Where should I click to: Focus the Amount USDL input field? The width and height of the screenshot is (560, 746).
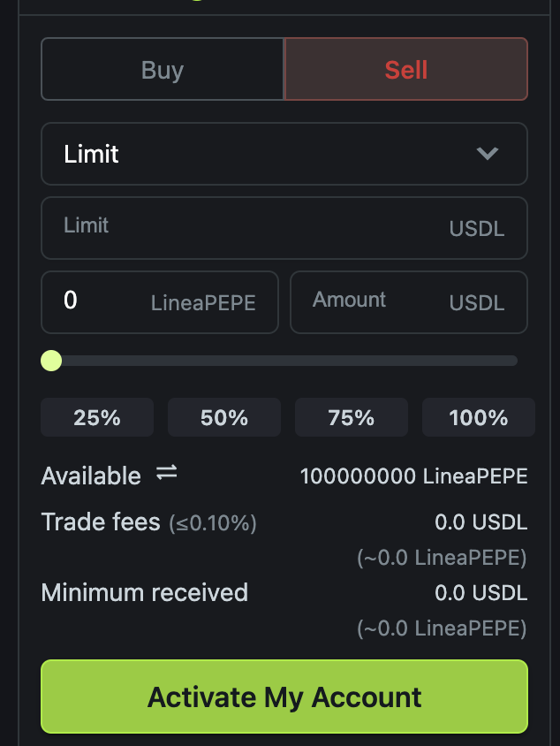point(371,301)
